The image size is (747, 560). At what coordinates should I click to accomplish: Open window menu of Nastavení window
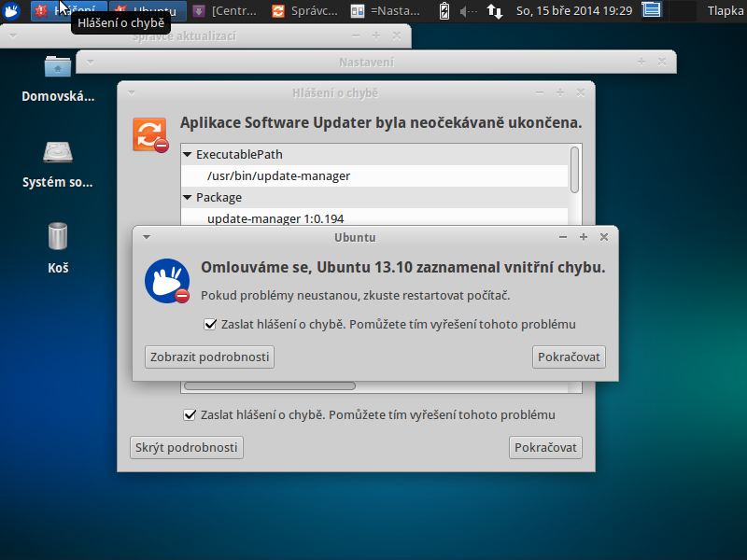coord(90,62)
